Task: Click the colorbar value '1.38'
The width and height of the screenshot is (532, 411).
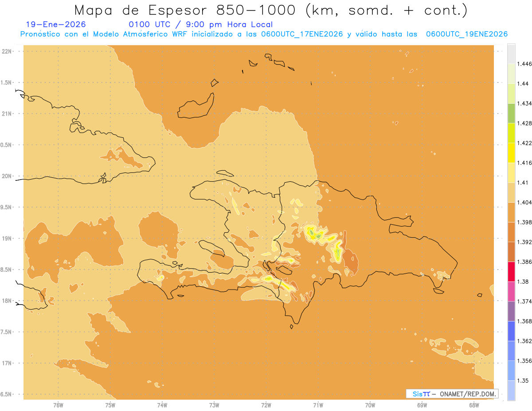Action: coord(523,282)
